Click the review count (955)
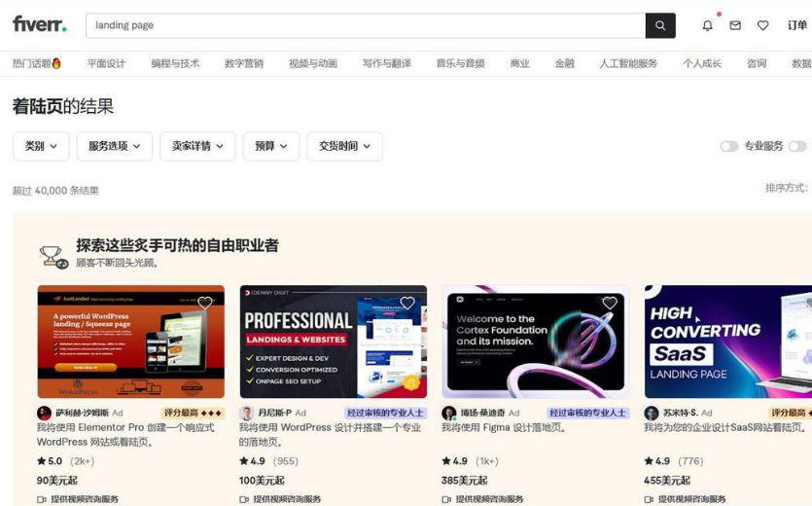This screenshot has width=812, height=506. pos(286,461)
